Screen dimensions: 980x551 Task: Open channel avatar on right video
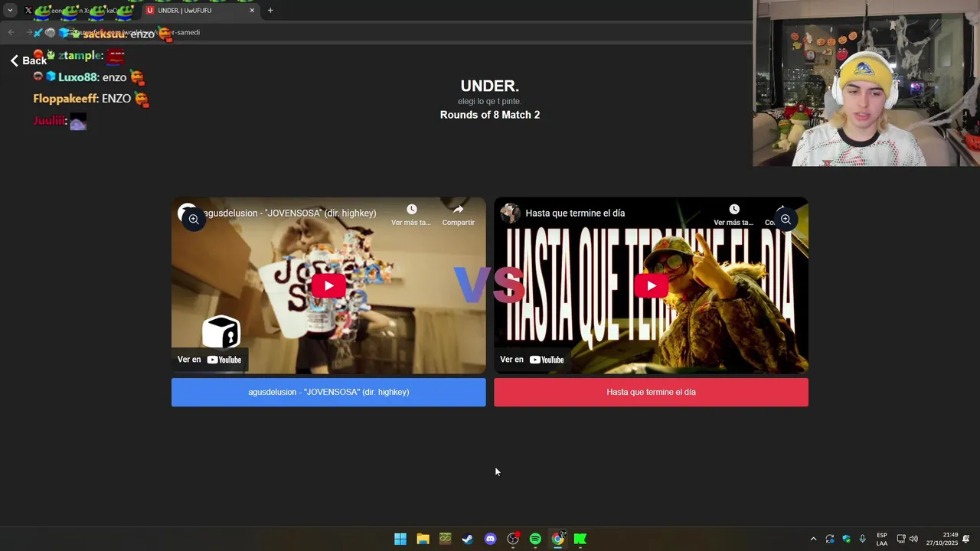click(510, 214)
